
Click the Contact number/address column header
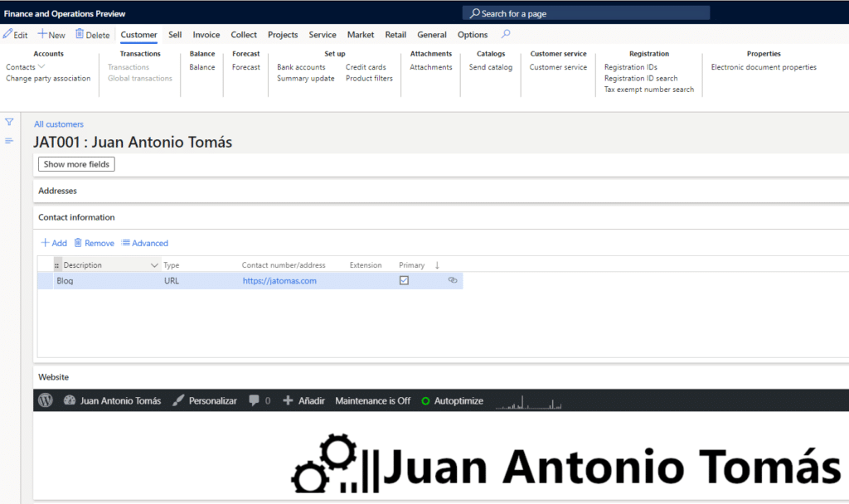pos(284,265)
